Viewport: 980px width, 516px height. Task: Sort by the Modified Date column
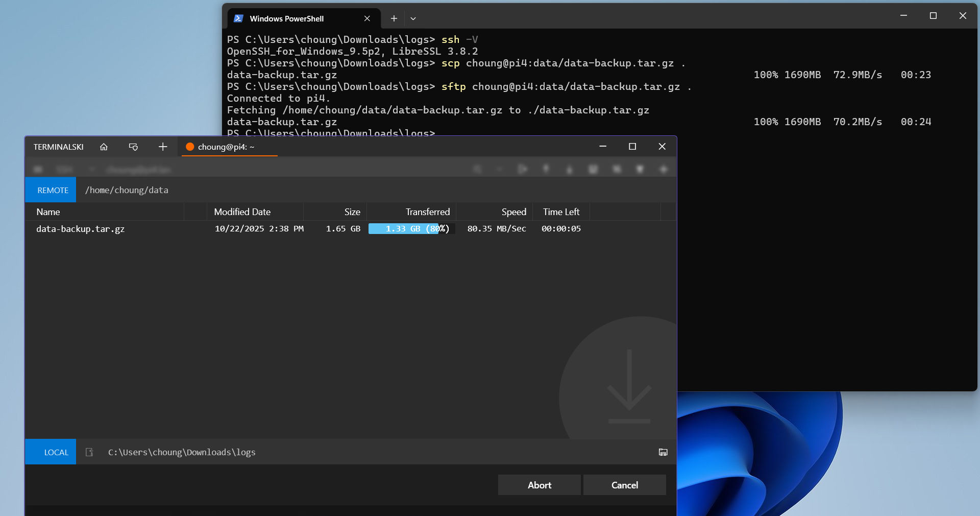coord(242,212)
